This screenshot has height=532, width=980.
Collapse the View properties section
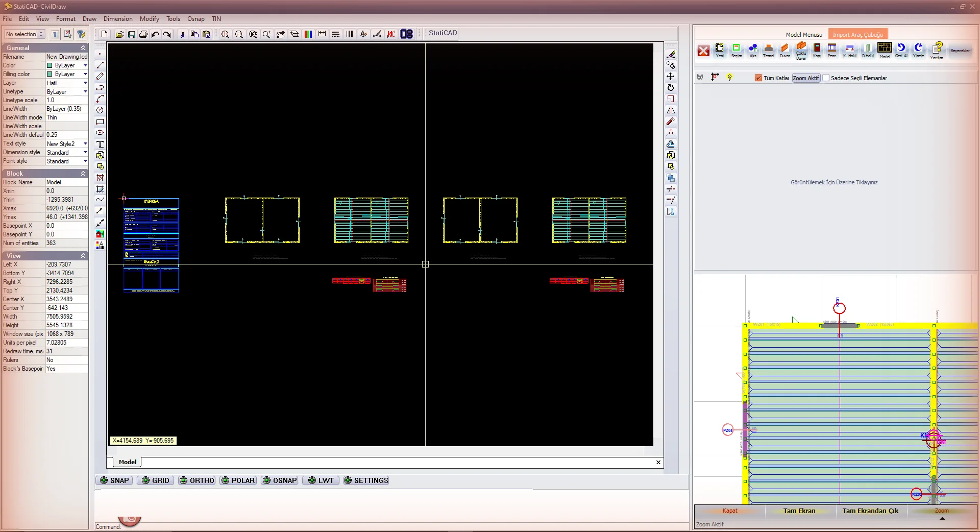click(x=83, y=255)
